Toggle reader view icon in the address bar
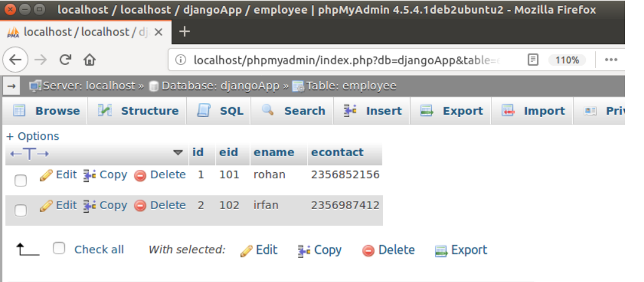Screen dimensions: 644x282 click(532, 61)
